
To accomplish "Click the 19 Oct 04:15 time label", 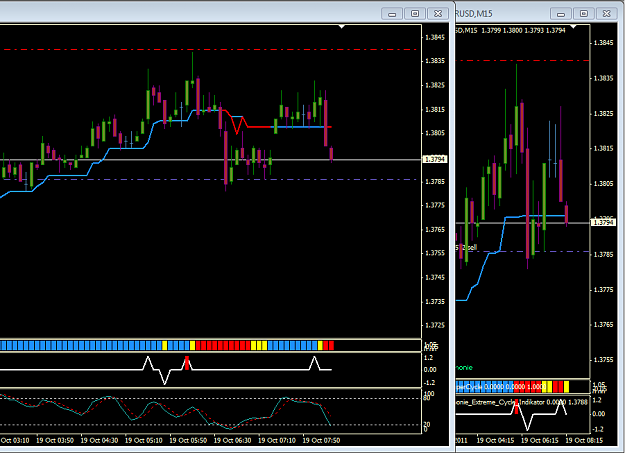I will point(495,440).
